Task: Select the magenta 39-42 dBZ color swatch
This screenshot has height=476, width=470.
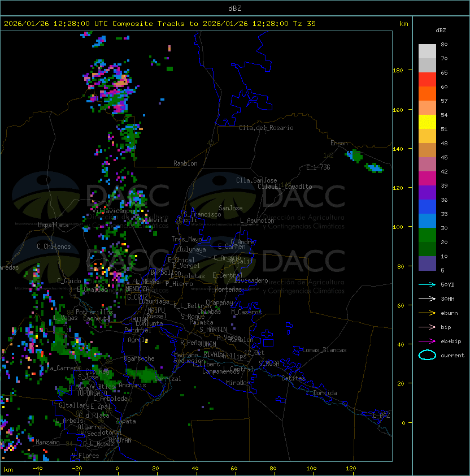Action: coord(427,179)
